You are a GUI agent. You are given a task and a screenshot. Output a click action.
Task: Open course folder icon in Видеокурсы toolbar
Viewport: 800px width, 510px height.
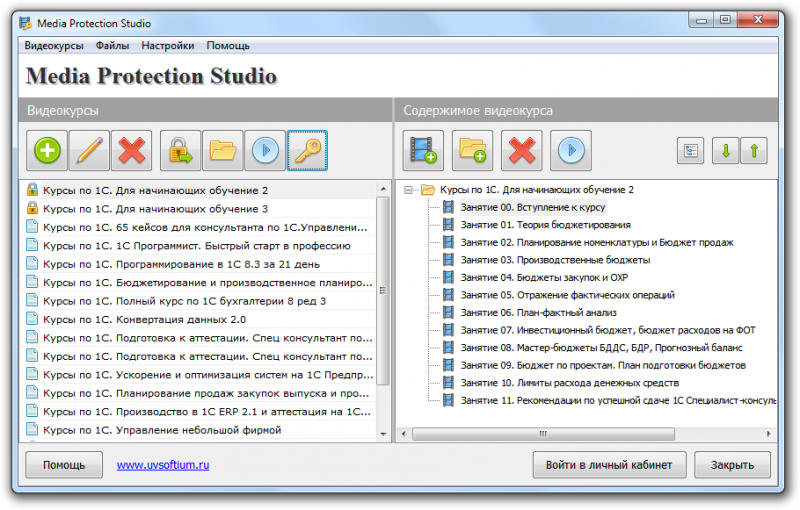223,150
